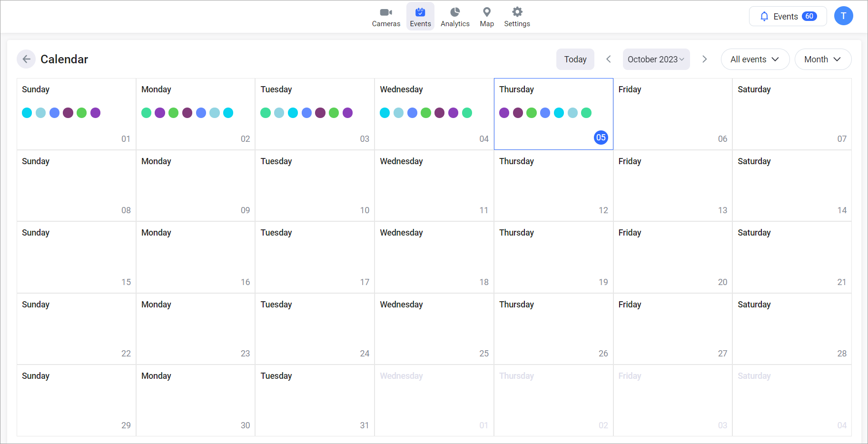The height and width of the screenshot is (444, 868).
Task: Open the Cameras section
Action: point(386,17)
